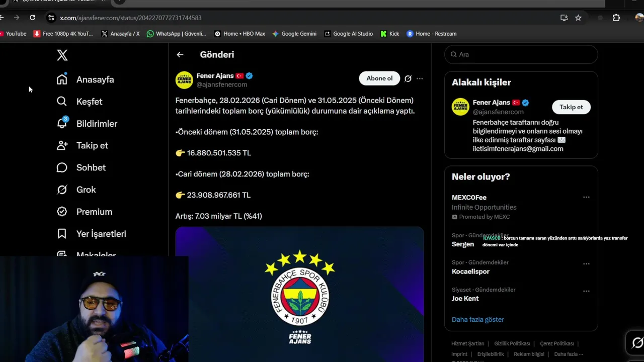Viewport: 644px width, 362px height.
Task: Open Home HBO Max bookmark
Action: (239, 34)
